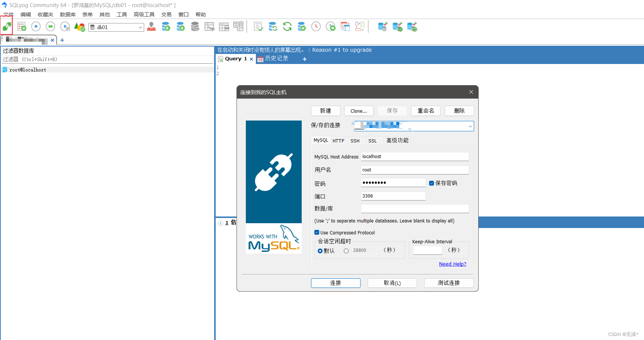The image size is (644, 340).
Task: Click the execute all queries icon
Action: coord(50,26)
